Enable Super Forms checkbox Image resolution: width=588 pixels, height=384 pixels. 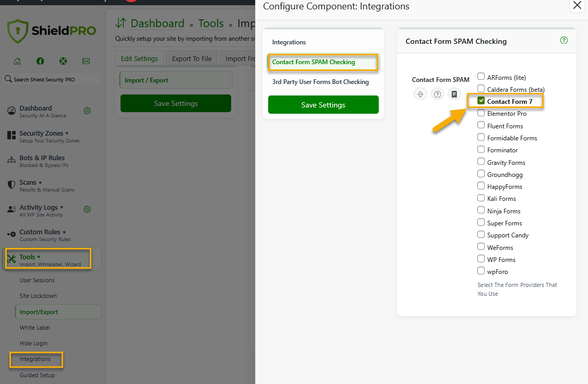pyautogui.click(x=481, y=222)
